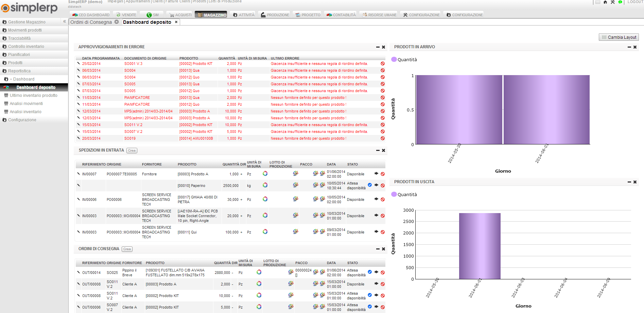This screenshot has width=644, height=313.
Task: Minimize the Prodotti in Uscita panel
Action: 629,182
